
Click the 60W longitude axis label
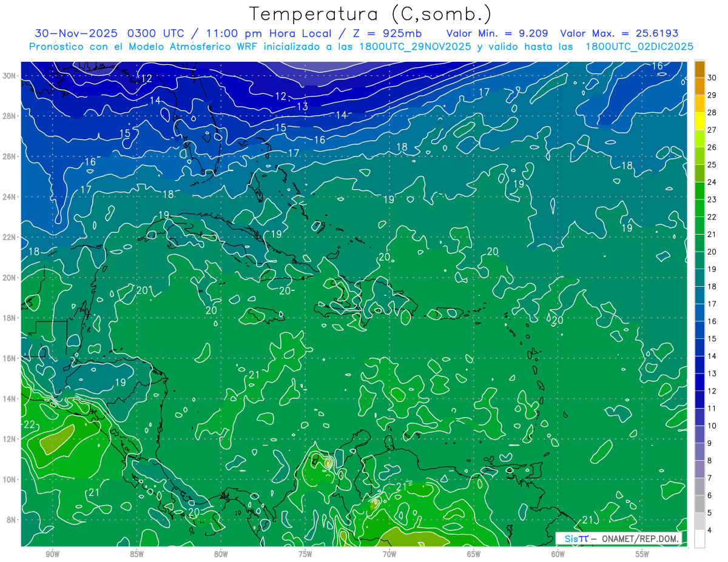click(558, 554)
